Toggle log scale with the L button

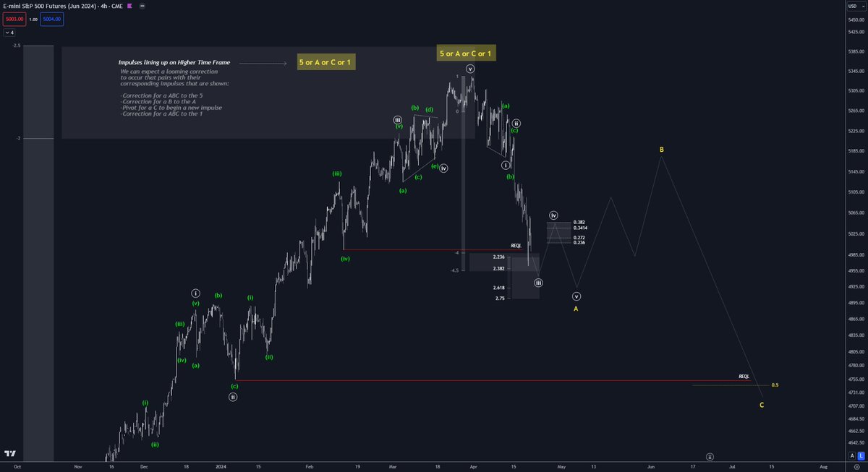tap(861, 455)
